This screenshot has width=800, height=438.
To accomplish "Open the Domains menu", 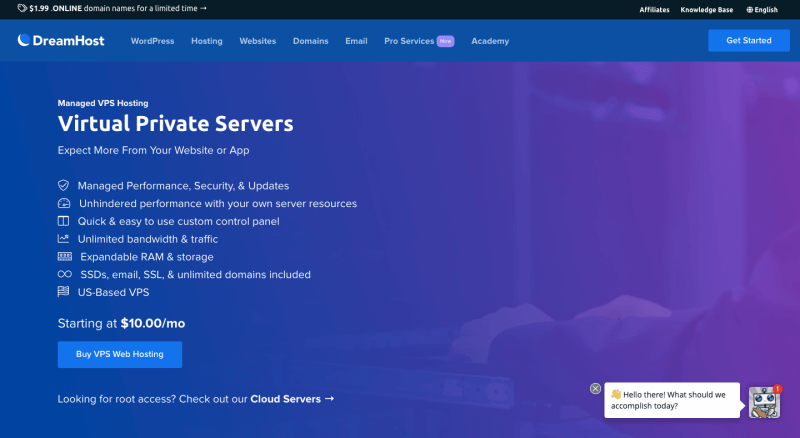I will (x=311, y=41).
